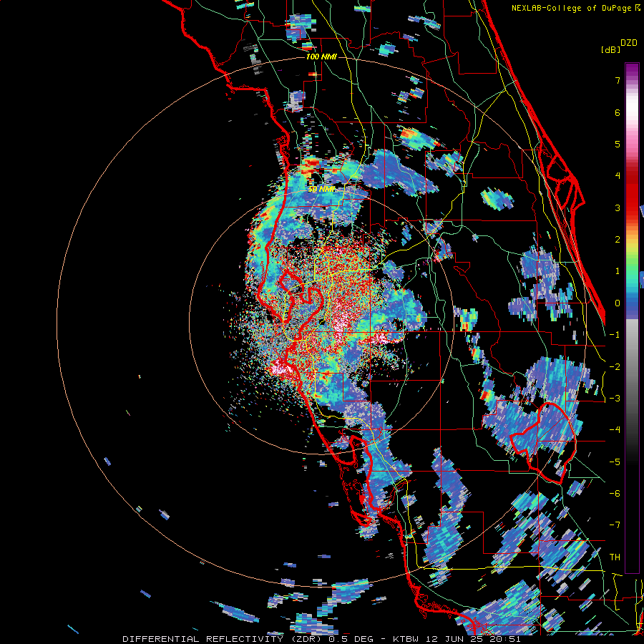The width and height of the screenshot is (644, 644).
Task: Click the TH threshold label on color scale
Action: pos(615,557)
